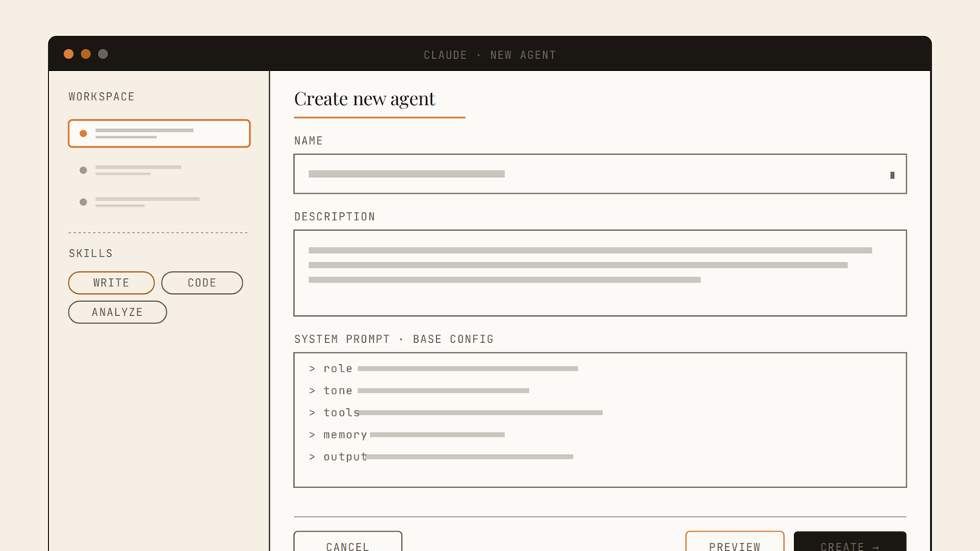Click the first orange window control dot
The height and width of the screenshot is (551, 980).
pyautogui.click(x=69, y=54)
